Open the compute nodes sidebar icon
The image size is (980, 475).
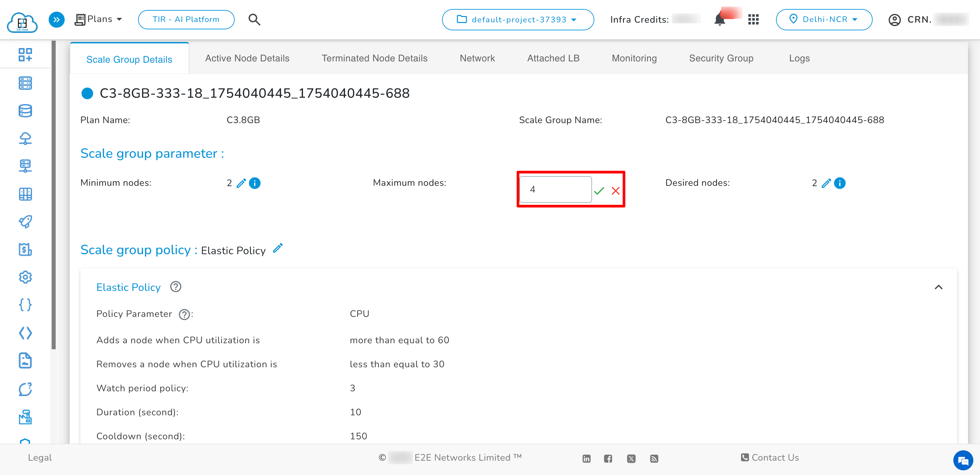25,83
